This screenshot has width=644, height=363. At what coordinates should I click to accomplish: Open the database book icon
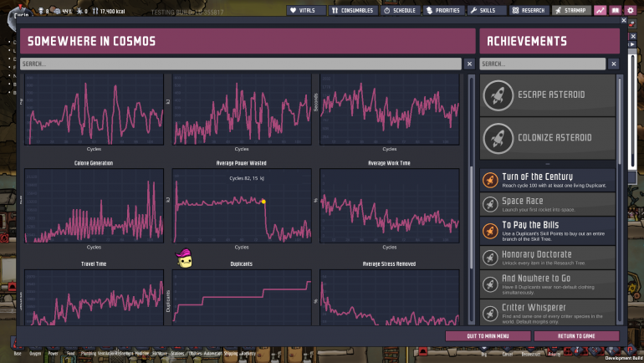[x=616, y=11]
